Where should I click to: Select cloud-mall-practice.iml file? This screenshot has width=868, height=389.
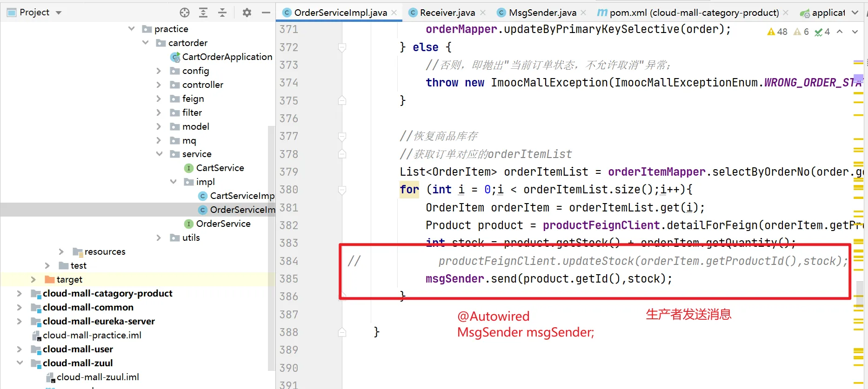click(x=87, y=335)
